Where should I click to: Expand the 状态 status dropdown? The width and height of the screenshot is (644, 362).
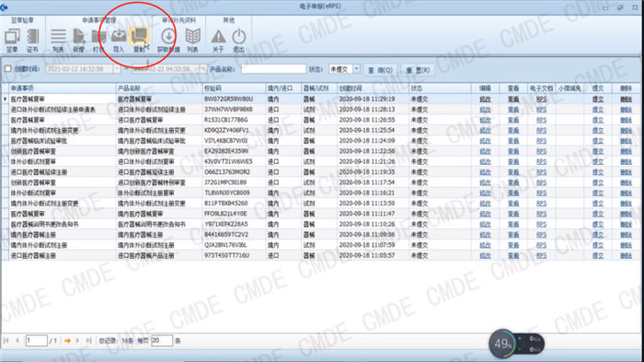click(x=357, y=69)
